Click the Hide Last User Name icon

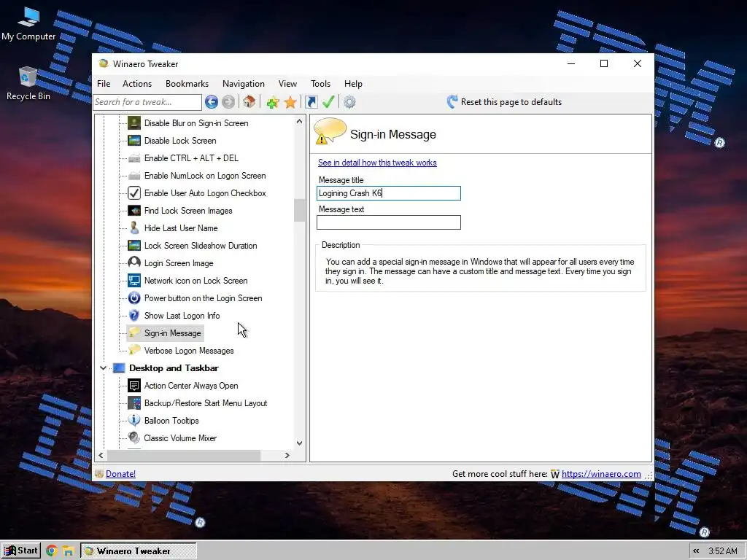[134, 228]
